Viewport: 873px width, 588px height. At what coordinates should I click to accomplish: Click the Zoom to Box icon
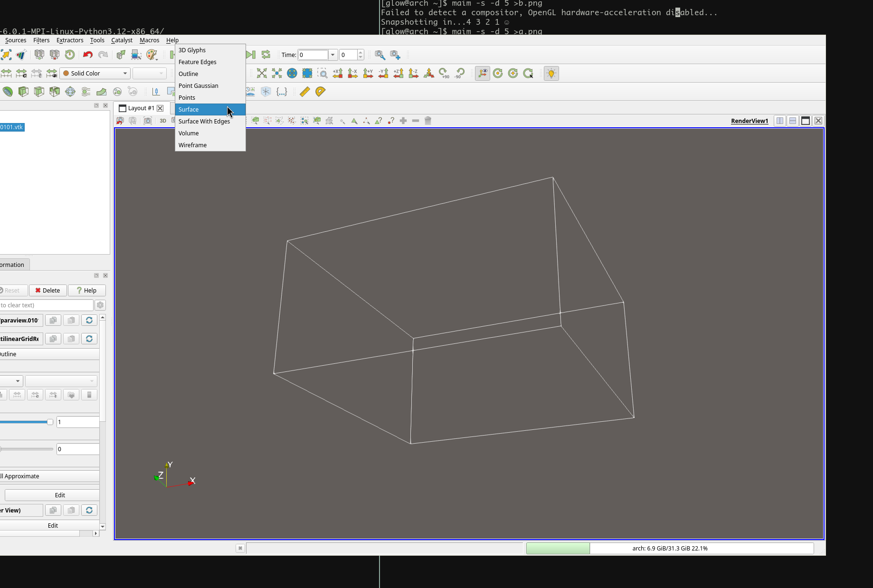pos(323,73)
